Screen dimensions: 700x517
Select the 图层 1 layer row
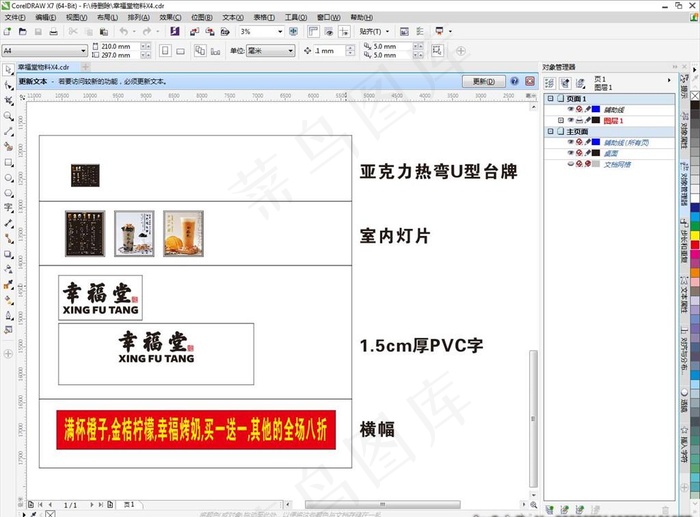click(609, 121)
